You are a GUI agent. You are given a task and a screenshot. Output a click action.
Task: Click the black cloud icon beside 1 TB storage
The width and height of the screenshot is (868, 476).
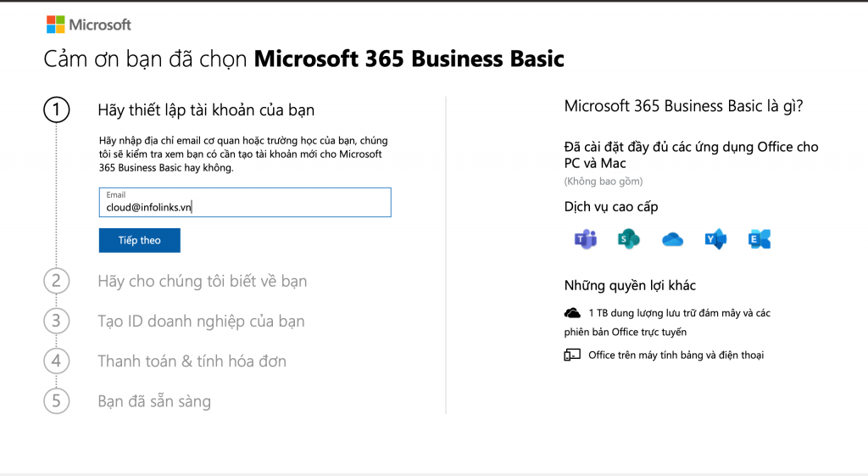pyautogui.click(x=572, y=313)
